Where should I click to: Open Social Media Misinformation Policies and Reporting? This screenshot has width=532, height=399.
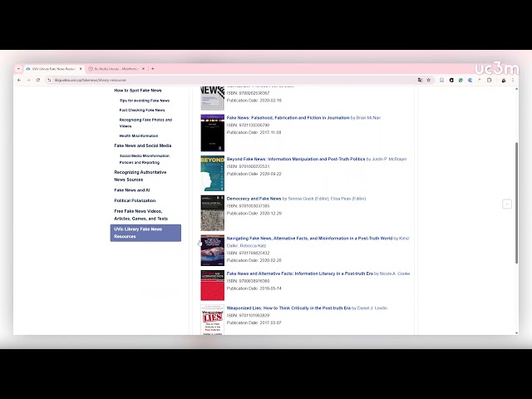(x=144, y=159)
